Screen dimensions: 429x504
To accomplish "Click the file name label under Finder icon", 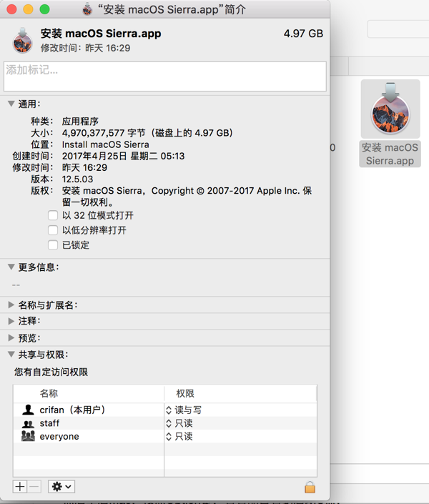I will tap(390, 154).
